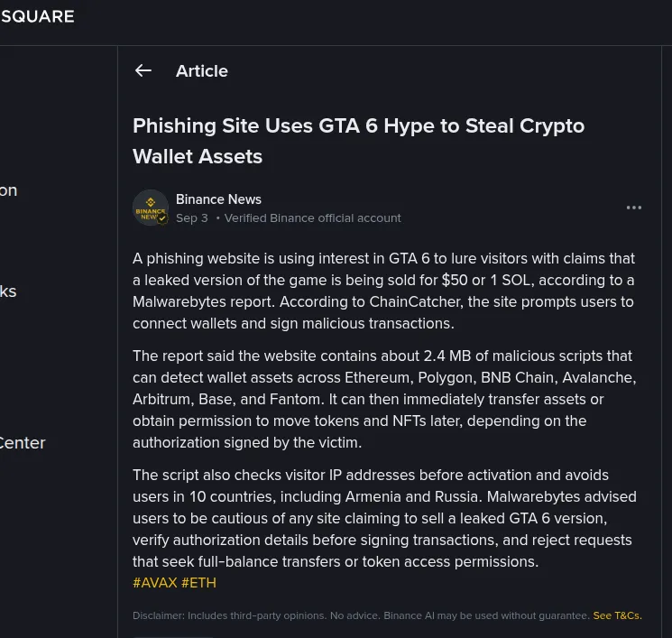Click the Article page header label

tap(202, 71)
